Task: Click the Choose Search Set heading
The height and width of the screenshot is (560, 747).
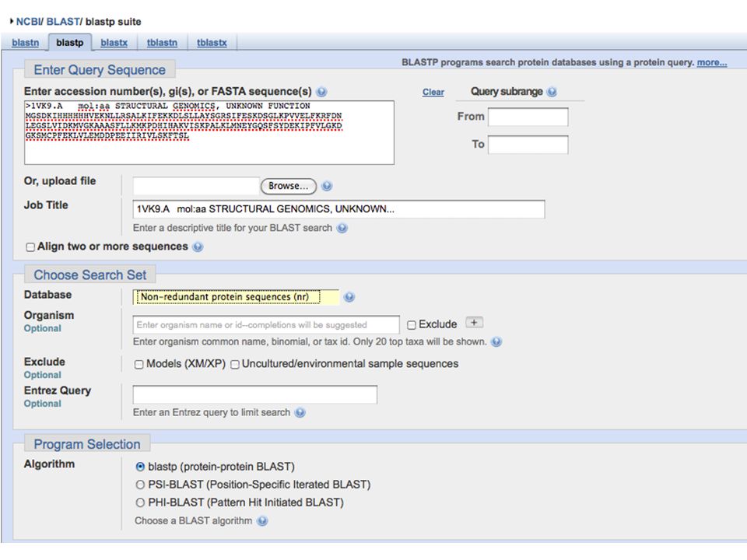Action: 90,275
